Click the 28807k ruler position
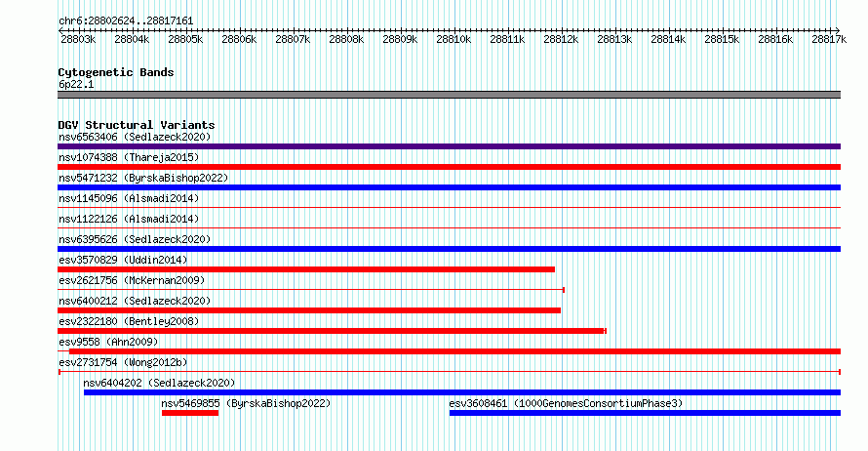 [293, 39]
